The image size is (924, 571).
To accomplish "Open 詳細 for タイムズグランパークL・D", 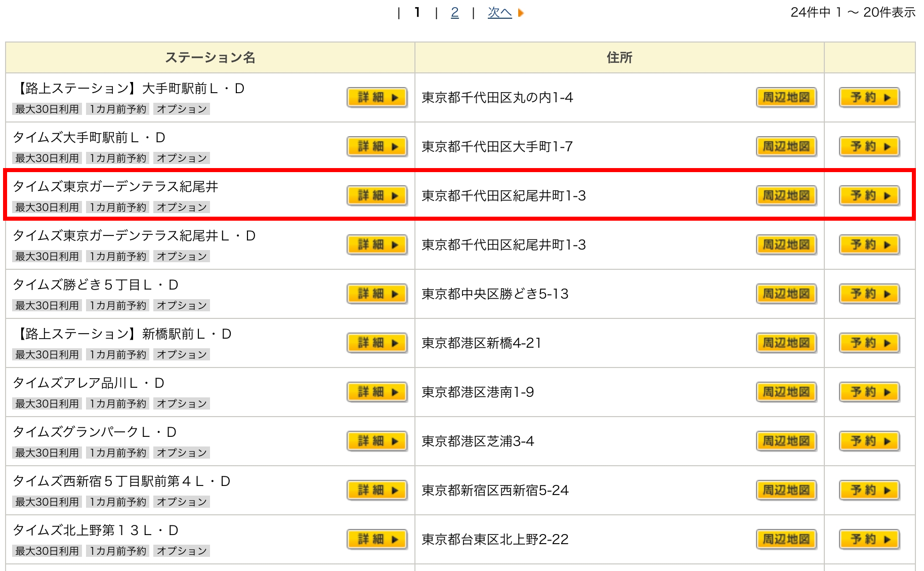I will coord(377,441).
